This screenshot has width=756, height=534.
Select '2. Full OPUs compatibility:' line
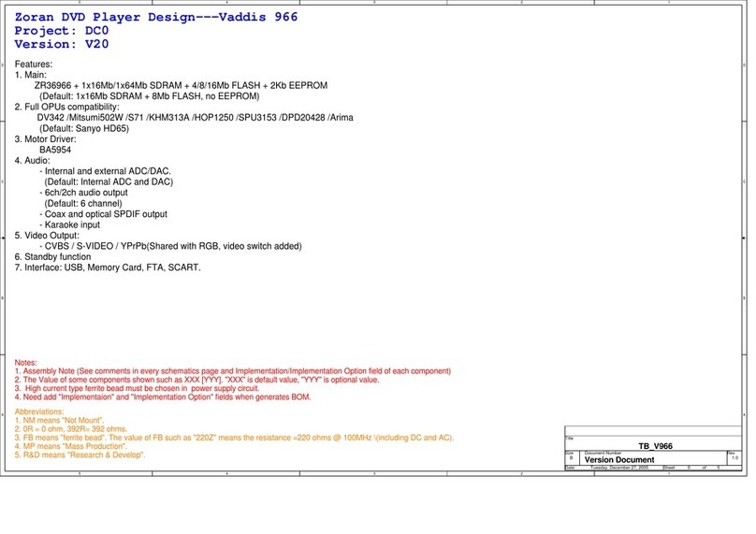pyautogui.click(x=67, y=107)
